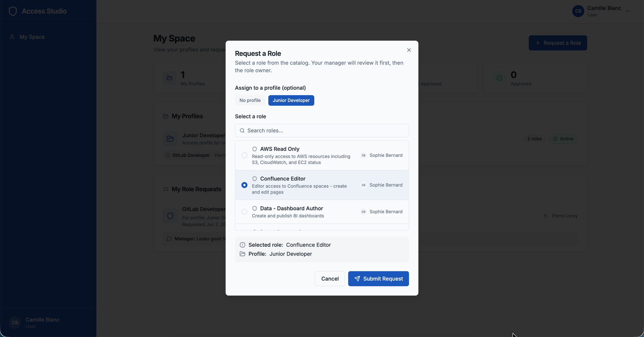This screenshot has height=337, width=644.
Task: Click the SB avatar in AWS Read Only row
Action: click(364, 155)
